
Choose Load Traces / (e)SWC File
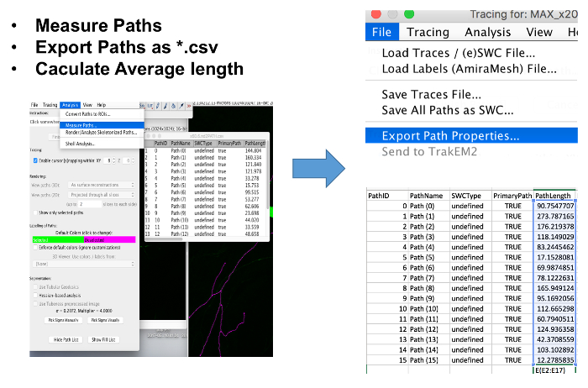point(459,53)
